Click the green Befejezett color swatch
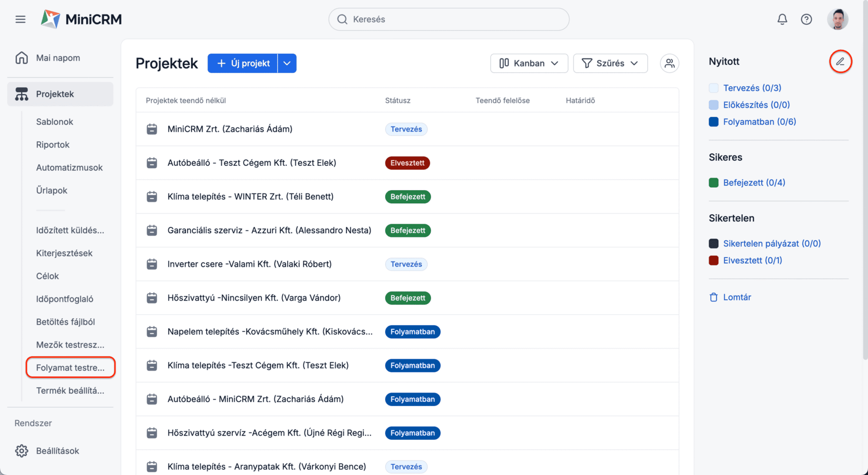 click(x=713, y=183)
